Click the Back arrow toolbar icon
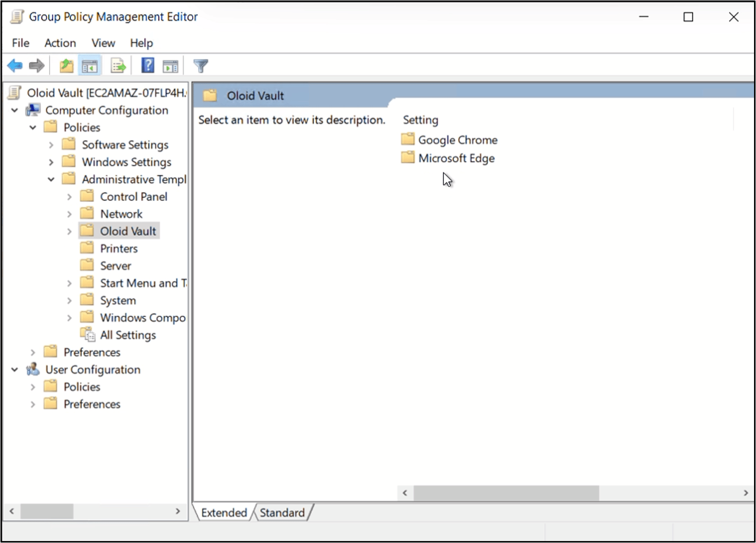This screenshot has height=543, width=756. coord(15,65)
